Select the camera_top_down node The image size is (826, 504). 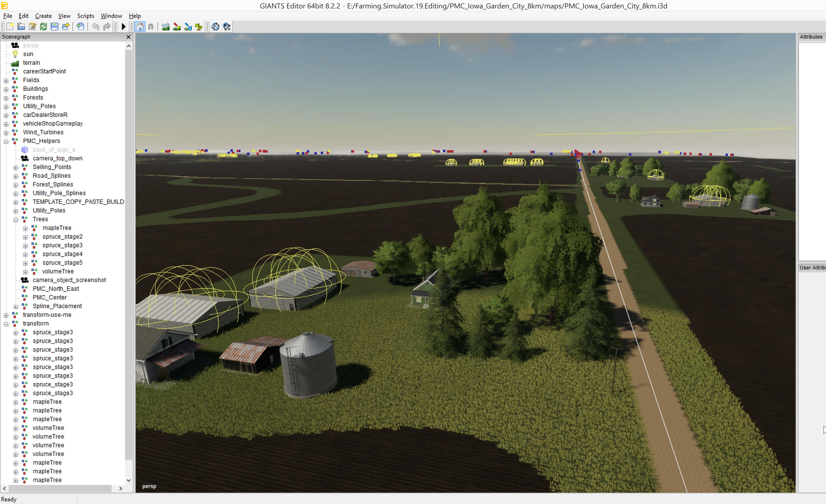[58, 158]
